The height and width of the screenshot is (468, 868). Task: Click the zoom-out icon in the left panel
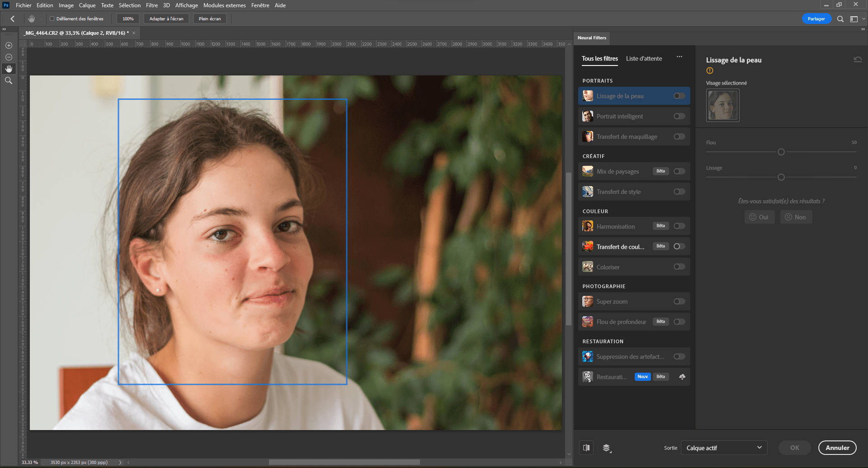(8, 57)
